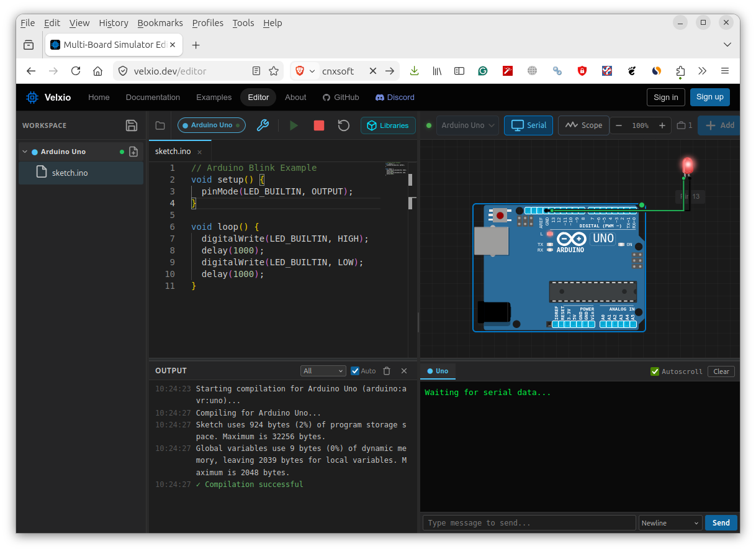Disable the Autoscroll checkbox in serial monitor
This screenshot has height=551, width=756.
click(x=654, y=371)
